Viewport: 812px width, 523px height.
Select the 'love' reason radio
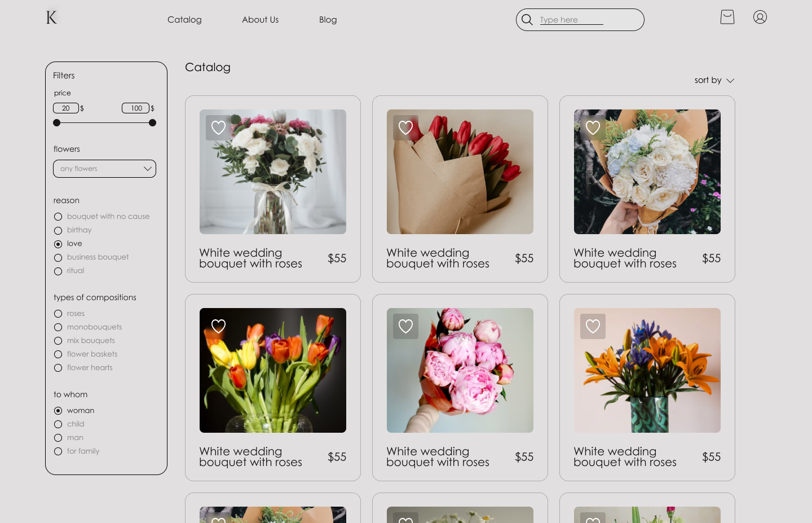click(x=58, y=244)
